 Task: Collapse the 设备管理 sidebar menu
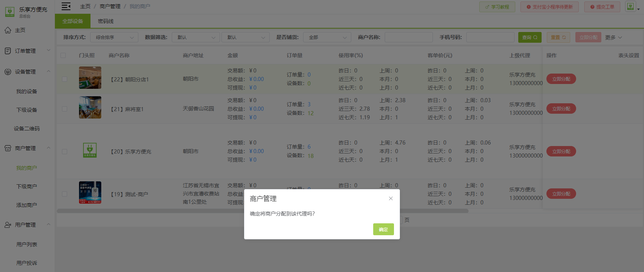coord(48,71)
